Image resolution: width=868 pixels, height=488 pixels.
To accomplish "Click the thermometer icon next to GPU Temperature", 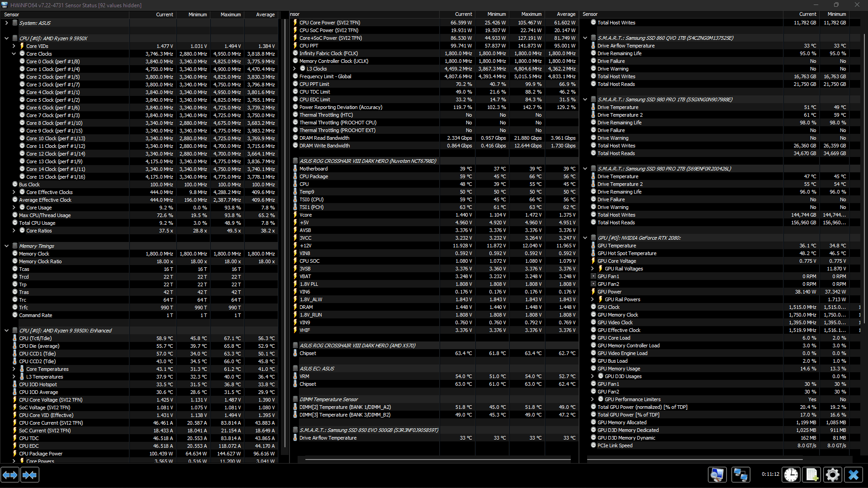I will (x=593, y=246).
